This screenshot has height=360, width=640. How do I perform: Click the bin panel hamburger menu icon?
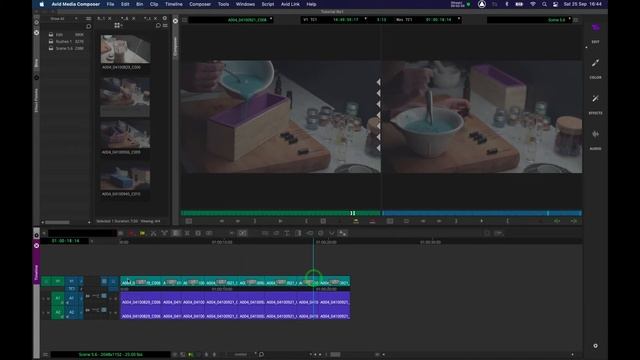coord(89,18)
